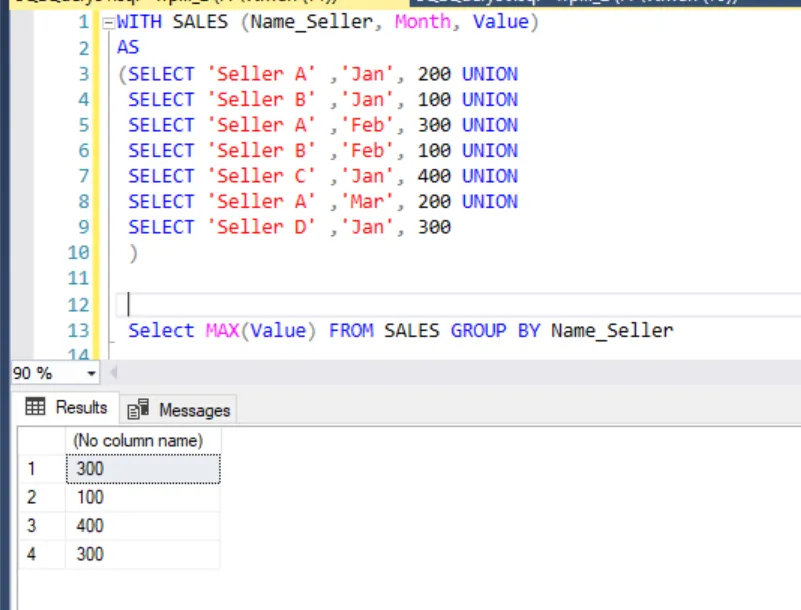Click 'Seller C' text on line 7

tap(262, 176)
